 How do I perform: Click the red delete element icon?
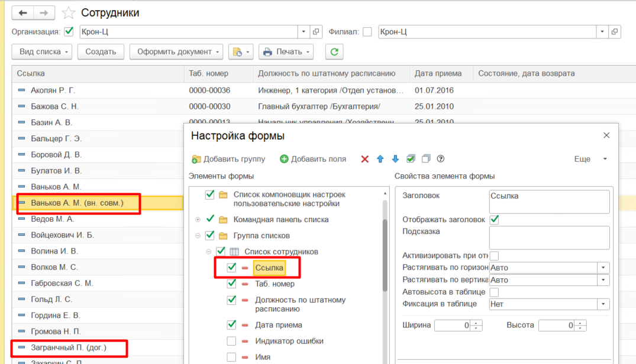[x=364, y=159]
